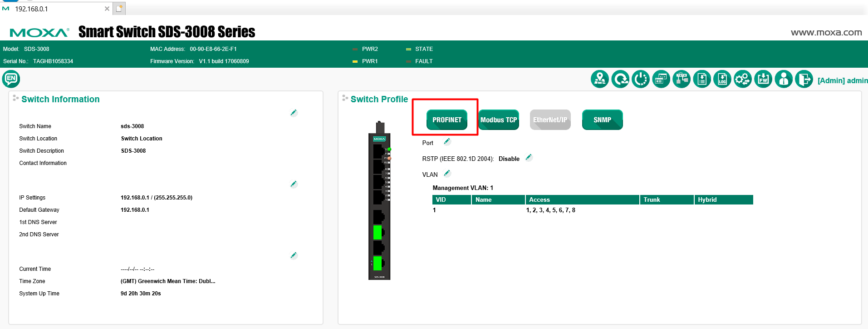Click the Greenwich Mean Time zone value

point(168,281)
